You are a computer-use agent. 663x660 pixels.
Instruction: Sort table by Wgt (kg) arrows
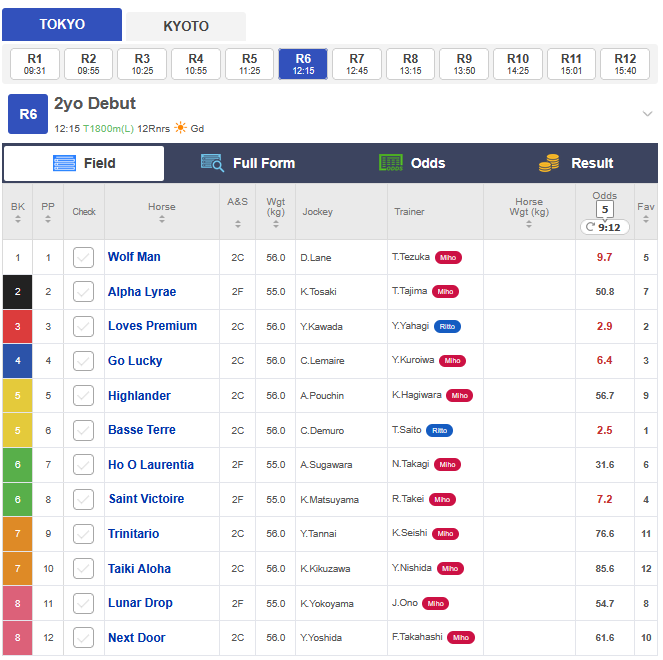click(276, 225)
